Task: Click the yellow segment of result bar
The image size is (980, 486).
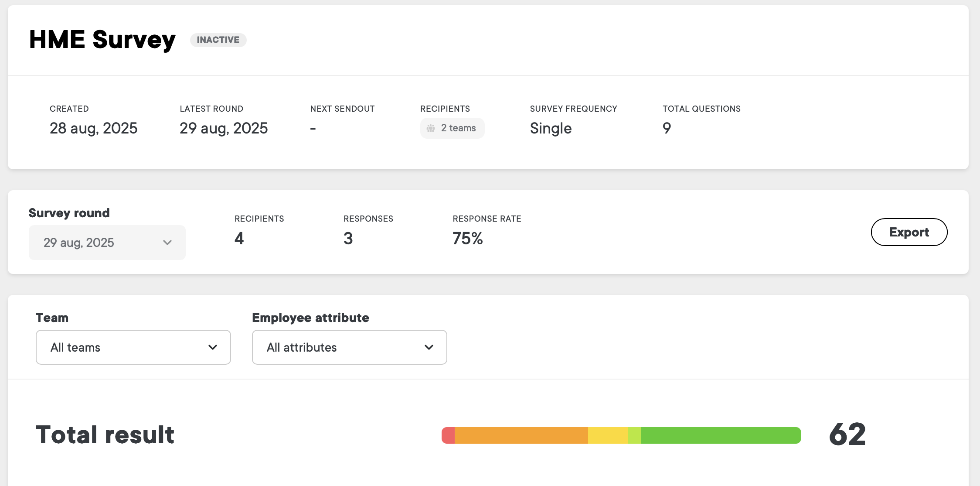Action: tap(608, 435)
